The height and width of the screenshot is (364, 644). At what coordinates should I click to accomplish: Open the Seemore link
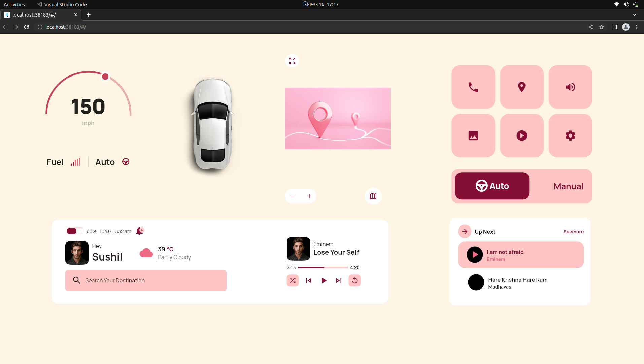[x=573, y=232]
